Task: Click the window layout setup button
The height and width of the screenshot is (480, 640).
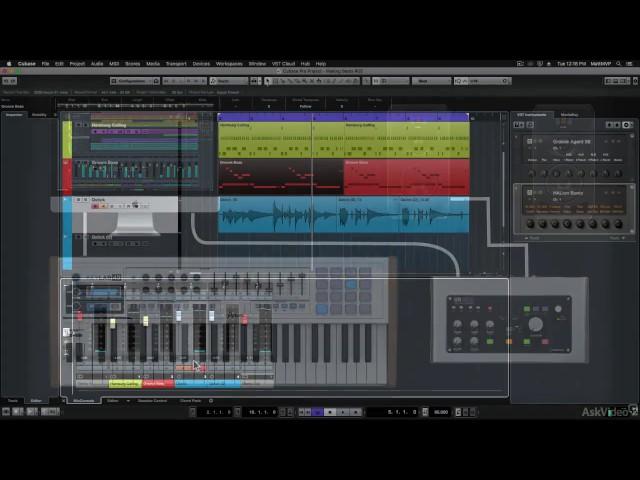Action: tap(616, 81)
